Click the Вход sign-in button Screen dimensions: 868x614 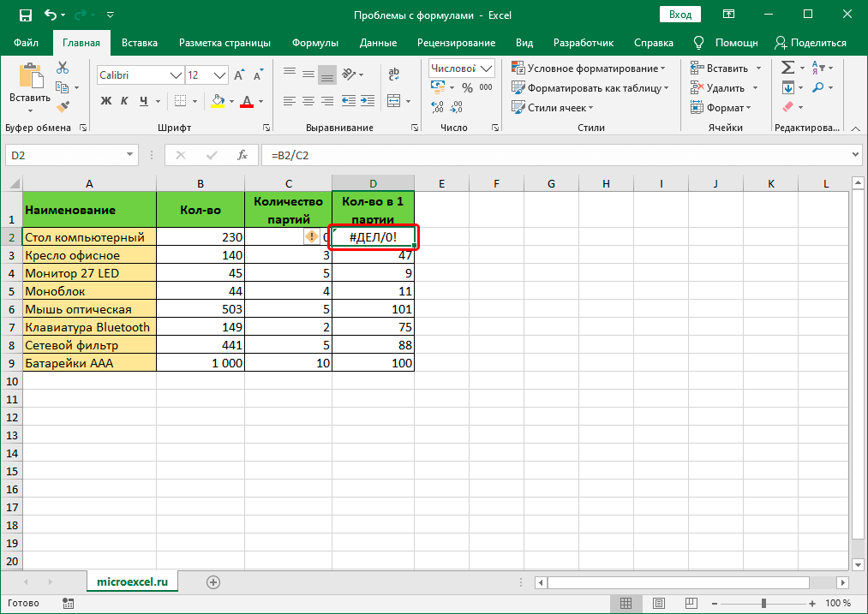point(680,15)
